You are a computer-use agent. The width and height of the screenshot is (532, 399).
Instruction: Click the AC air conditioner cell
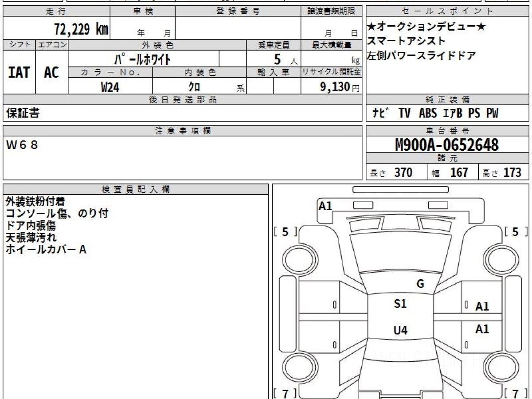point(51,72)
